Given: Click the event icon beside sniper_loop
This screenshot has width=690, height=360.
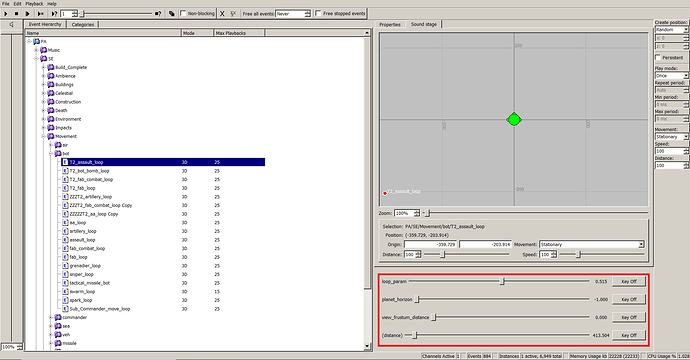Looking at the screenshot, I should point(65,274).
